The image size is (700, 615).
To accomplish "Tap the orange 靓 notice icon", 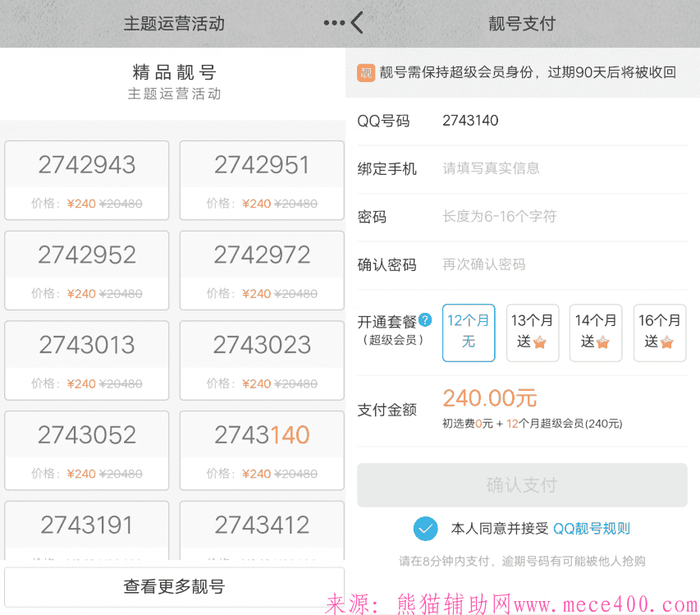I will (x=366, y=72).
